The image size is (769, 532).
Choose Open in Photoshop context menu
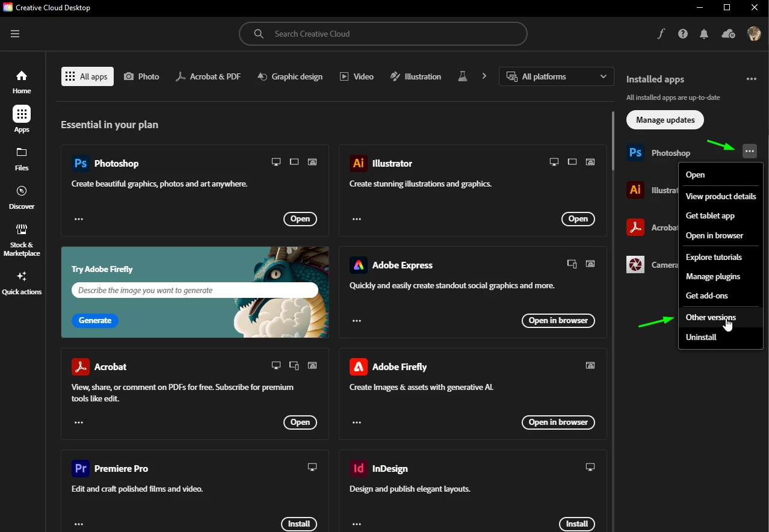(721, 175)
